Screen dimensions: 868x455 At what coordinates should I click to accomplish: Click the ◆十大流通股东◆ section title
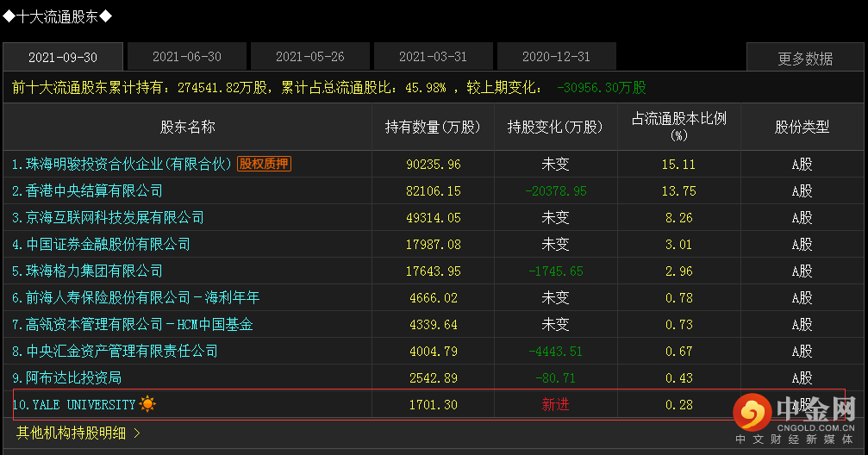click(x=58, y=16)
